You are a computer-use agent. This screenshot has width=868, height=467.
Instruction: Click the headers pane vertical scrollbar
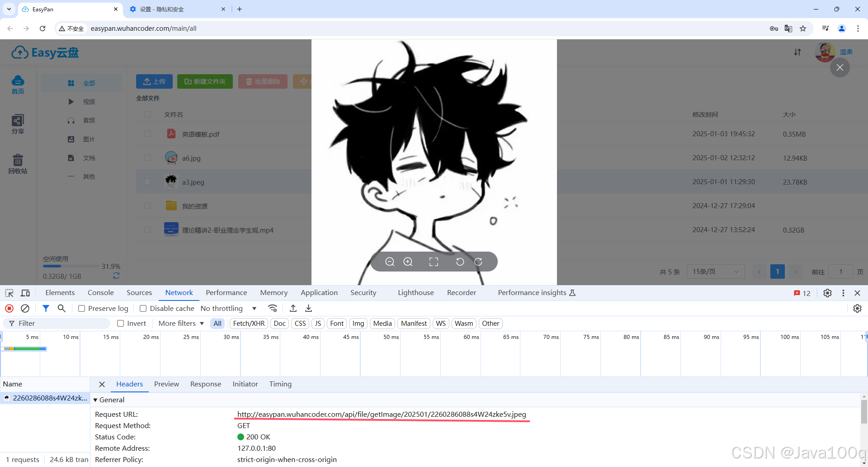point(864,412)
